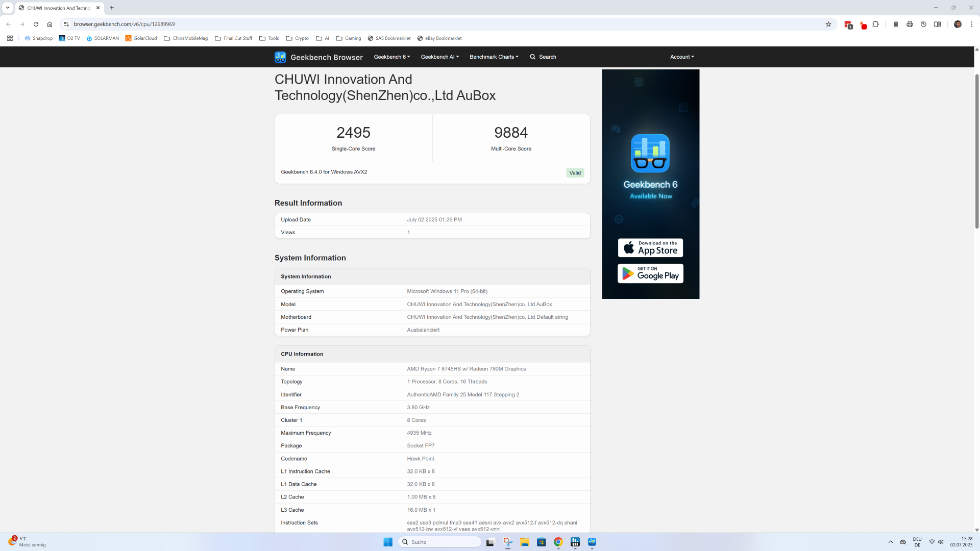Viewport: 980px width, 551px height.
Task: Click the eBay Bookmarklet bookmark
Action: [x=439, y=38]
